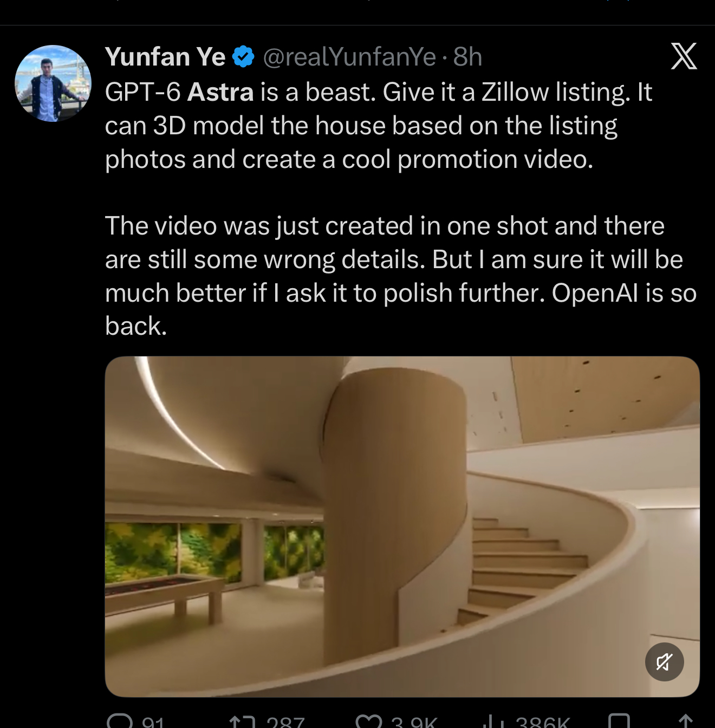Click the 8h timestamp
Image resolution: width=715 pixels, height=728 pixels.
click(x=467, y=57)
